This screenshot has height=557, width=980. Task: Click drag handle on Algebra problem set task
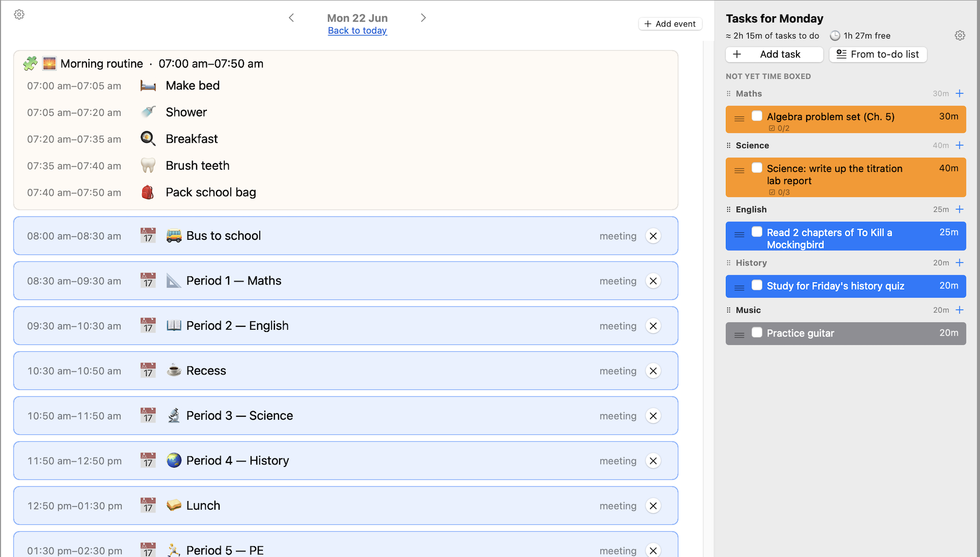[x=740, y=119]
